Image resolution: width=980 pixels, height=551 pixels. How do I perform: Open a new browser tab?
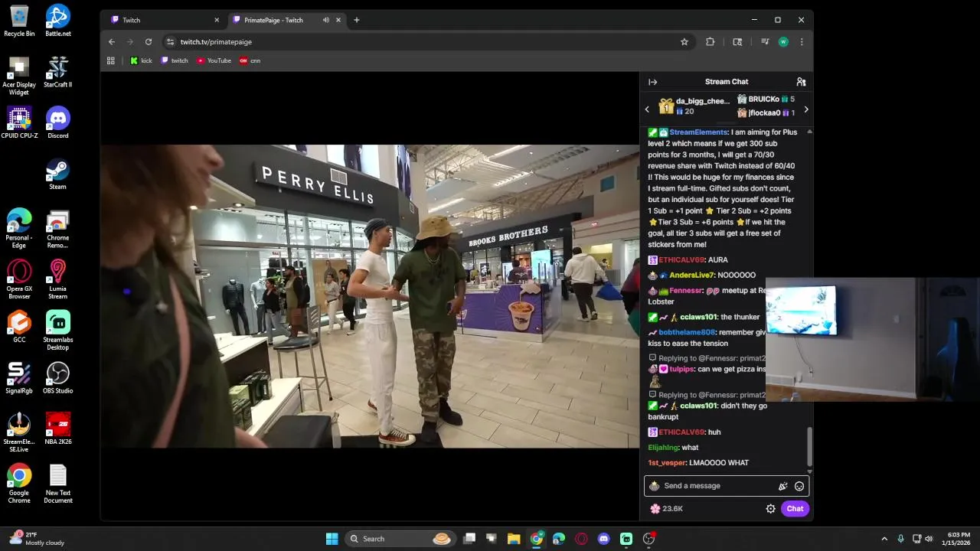(x=357, y=20)
